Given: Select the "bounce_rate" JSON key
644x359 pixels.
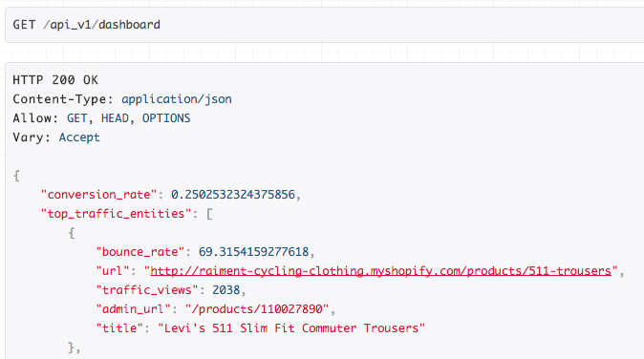Looking at the screenshot, I should pyautogui.click(x=140, y=251).
